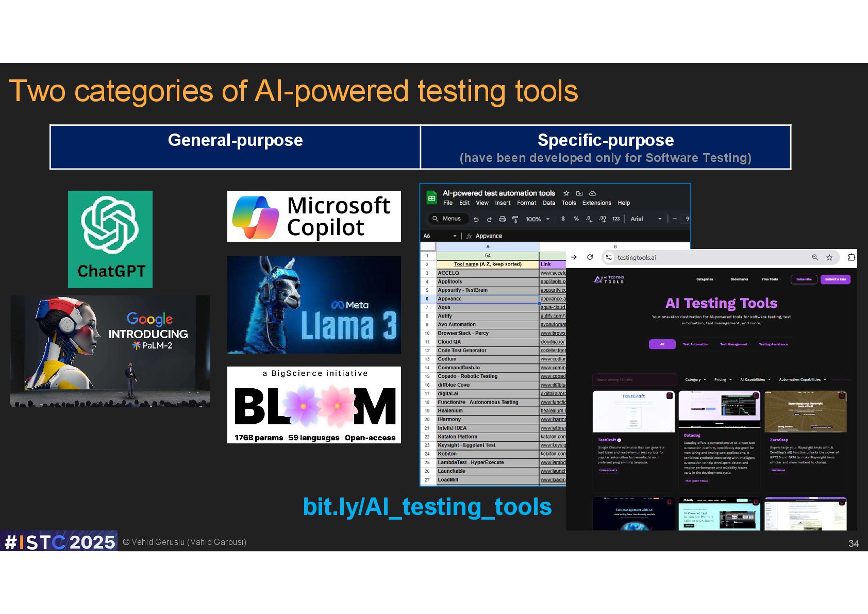Click the browser forward arrow
The height and width of the screenshot is (614, 868).
pyautogui.click(x=574, y=257)
